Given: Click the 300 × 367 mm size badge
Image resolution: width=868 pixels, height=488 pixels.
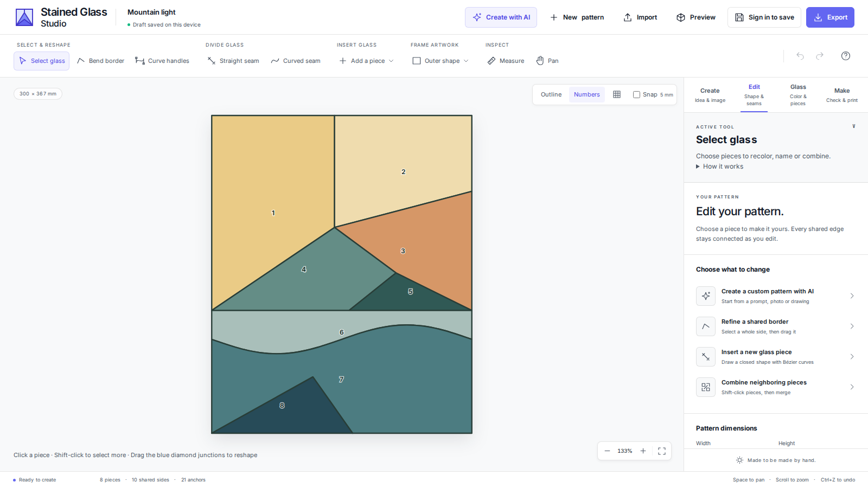Looking at the screenshot, I should point(38,94).
